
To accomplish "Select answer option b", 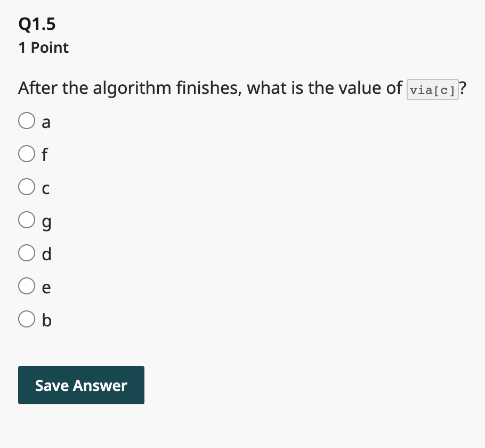I will click(x=27, y=319).
